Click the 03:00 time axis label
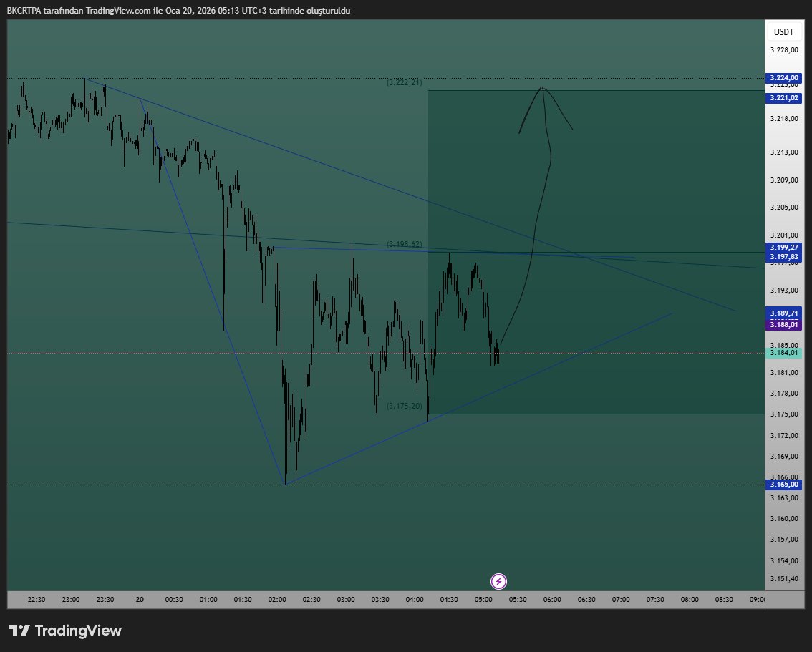812x652 pixels. click(x=346, y=599)
